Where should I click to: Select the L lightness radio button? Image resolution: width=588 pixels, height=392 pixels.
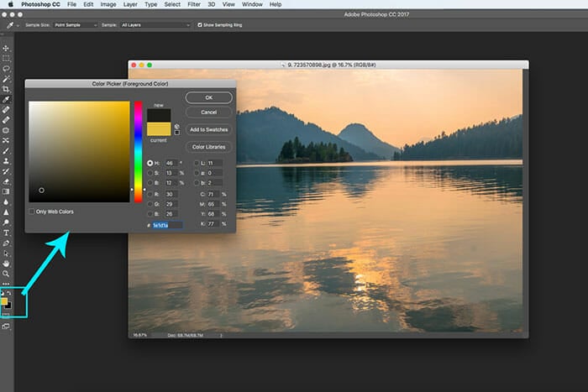(x=197, y=163)
